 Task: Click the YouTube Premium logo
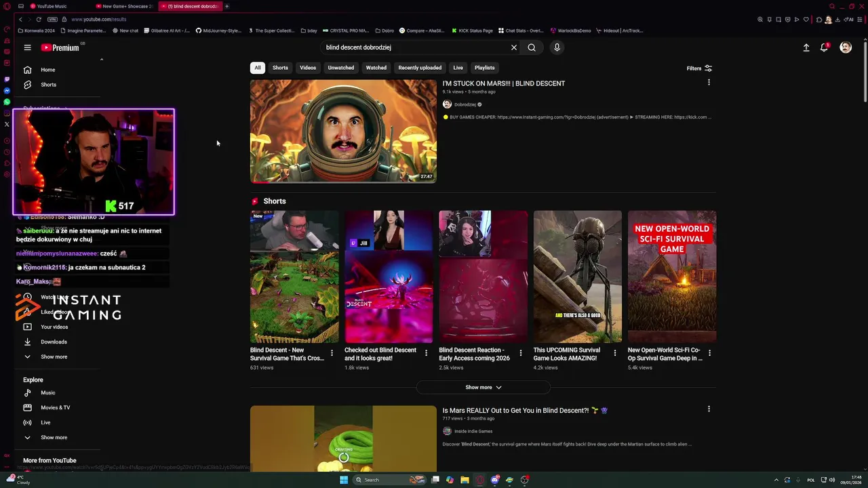(60, 47)
